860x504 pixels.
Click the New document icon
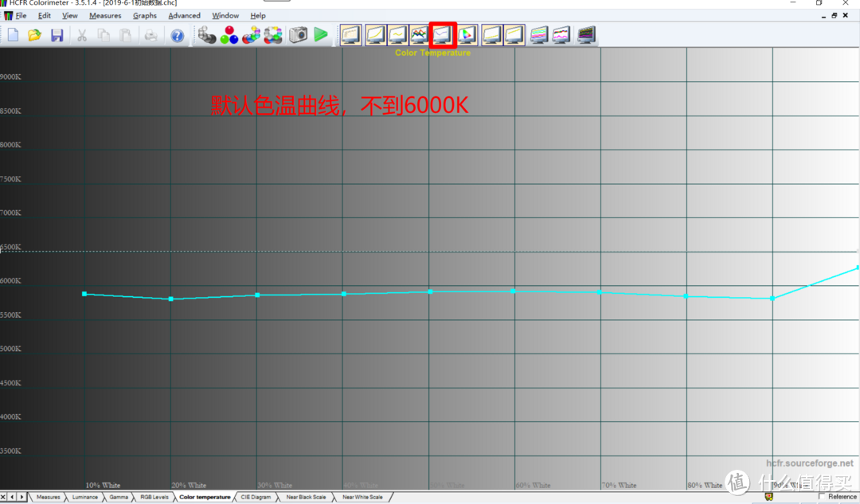tap(13, 35)
